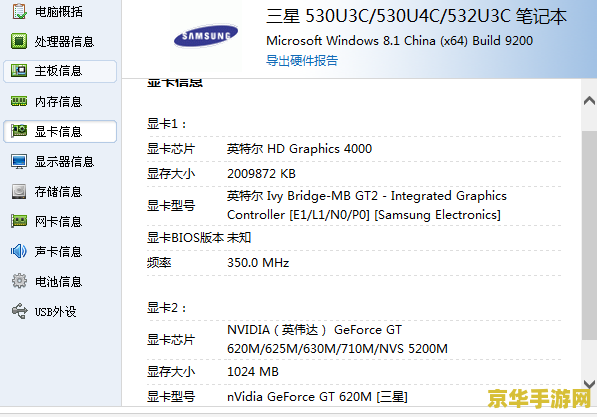Open the 存储信息 hard disk icon
Image resolution: width=597 pixels, height=417 pixels.
(x=19, y=192)
